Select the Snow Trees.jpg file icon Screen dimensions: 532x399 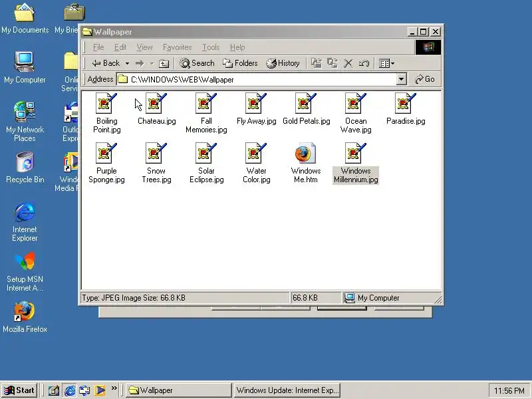pyautogui.click(x=156, y=153)
